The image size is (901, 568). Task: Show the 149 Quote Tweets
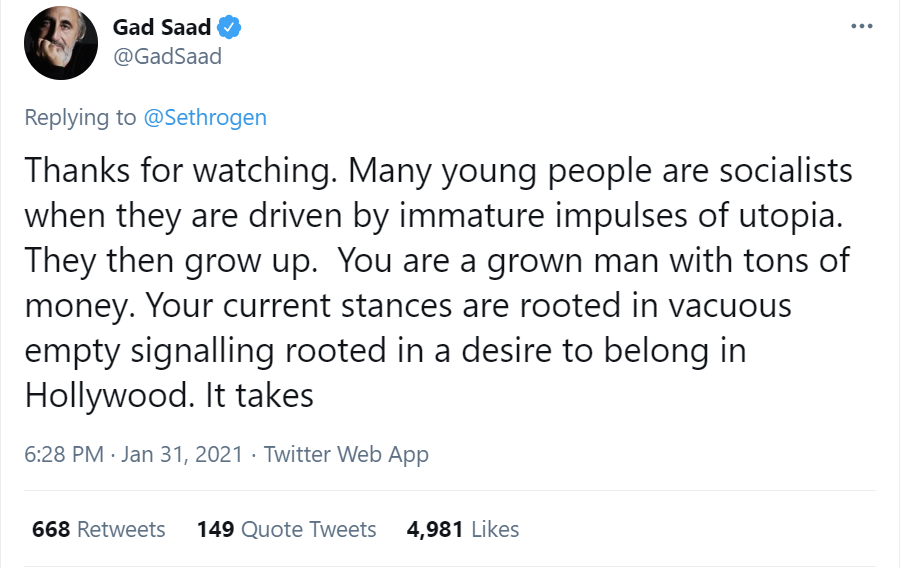click(287, 529)
